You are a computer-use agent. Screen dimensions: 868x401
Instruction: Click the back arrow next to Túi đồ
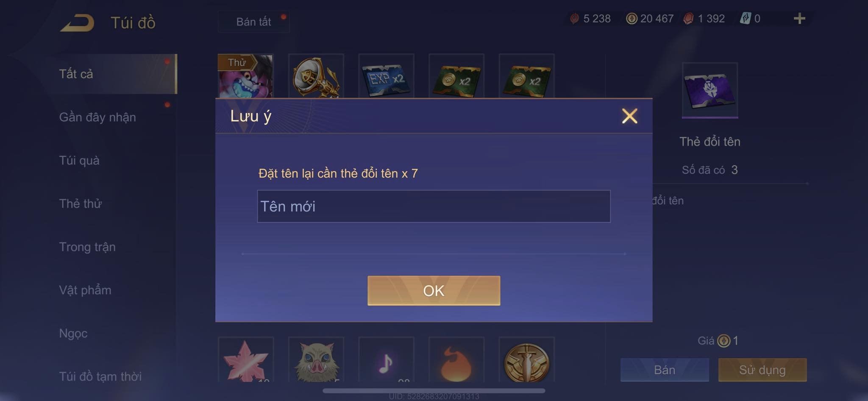[x=77, y=23]
